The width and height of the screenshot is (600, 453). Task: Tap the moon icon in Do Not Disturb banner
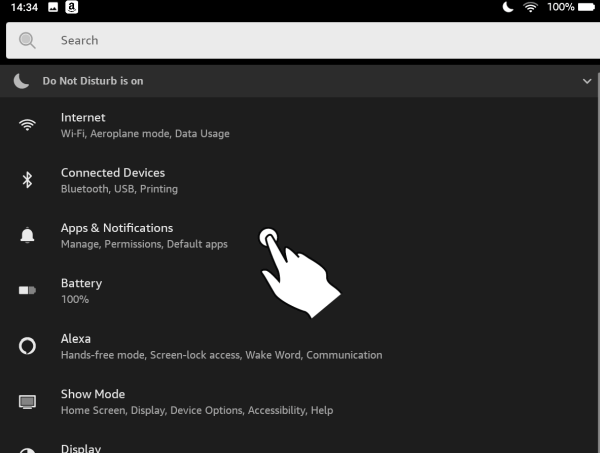coord(21,81)
